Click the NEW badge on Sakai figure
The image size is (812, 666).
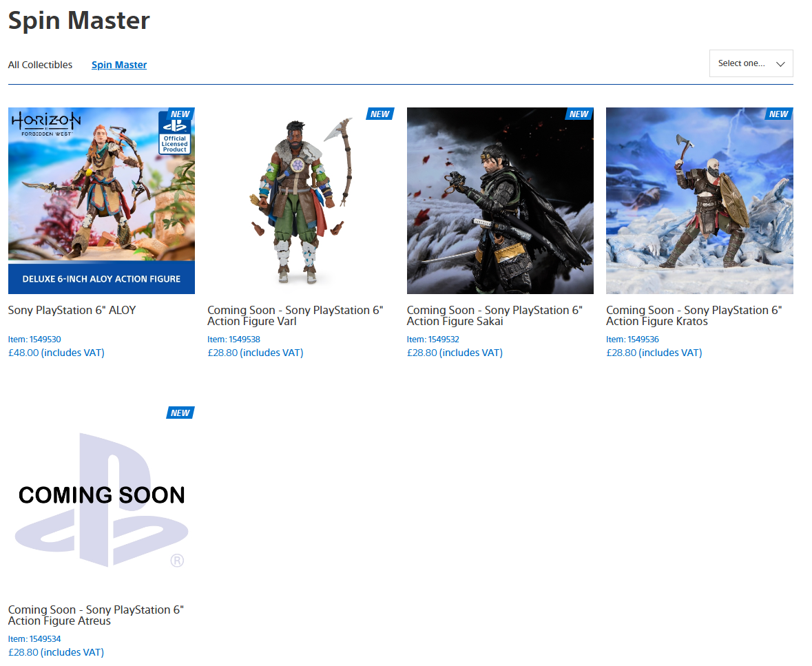(x=579, y=114)
